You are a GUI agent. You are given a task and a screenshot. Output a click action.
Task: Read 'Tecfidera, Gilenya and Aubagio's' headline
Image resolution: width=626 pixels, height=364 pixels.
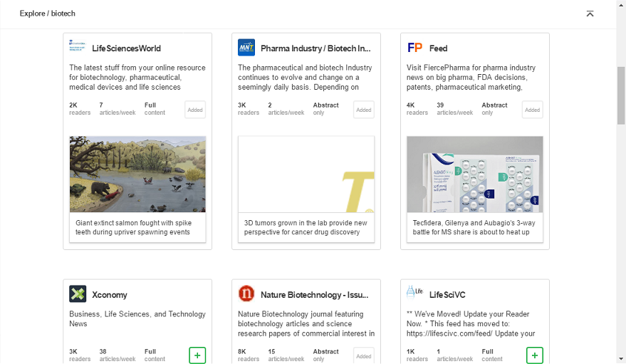pyautogui.click(x=474, y=227)
